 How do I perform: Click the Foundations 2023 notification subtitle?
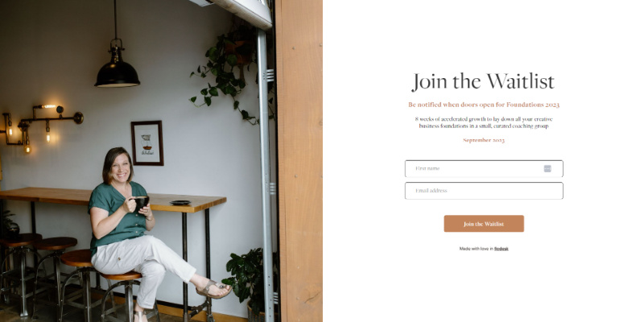pyautogui.click(x=484, y=105)
